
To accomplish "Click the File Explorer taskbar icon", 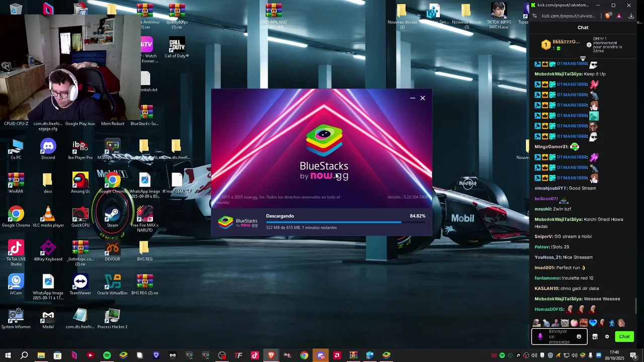I will (x=41, y=355).
